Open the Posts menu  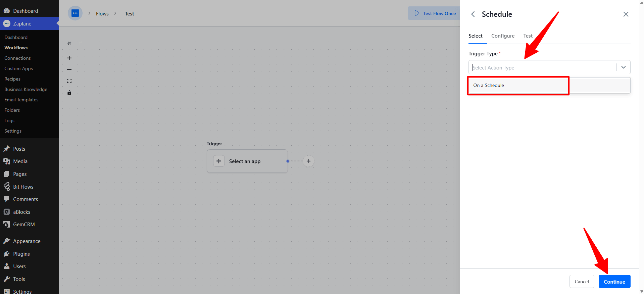pos(30,149)
